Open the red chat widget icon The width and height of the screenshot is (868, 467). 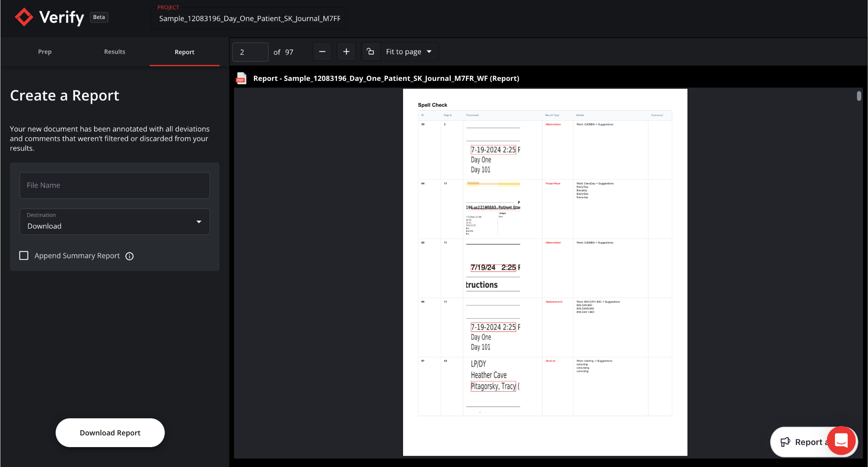point(841,441)
